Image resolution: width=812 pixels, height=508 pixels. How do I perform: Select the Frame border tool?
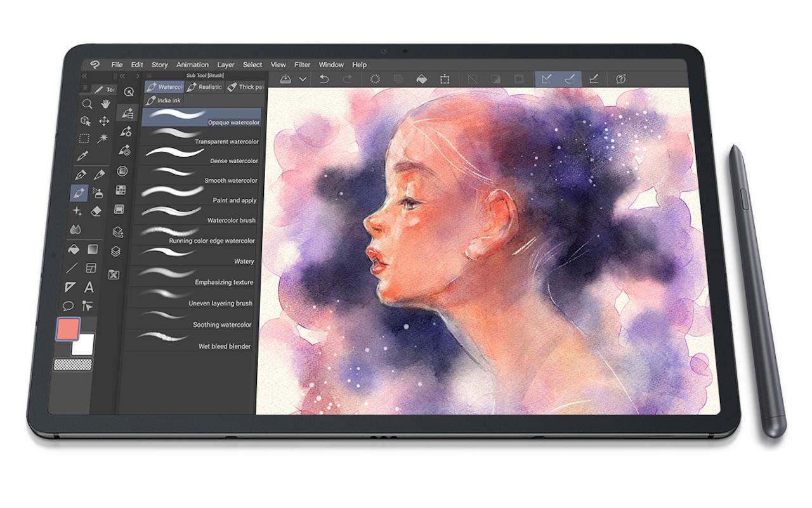pyautogui.click(x=91, y=268)
